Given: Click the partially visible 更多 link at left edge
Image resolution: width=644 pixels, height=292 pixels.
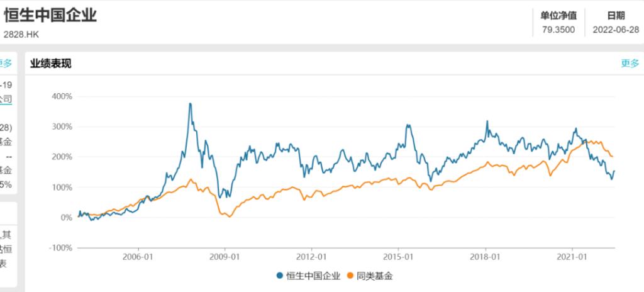Looking at the screenshot, I should (x=6, y=63).
